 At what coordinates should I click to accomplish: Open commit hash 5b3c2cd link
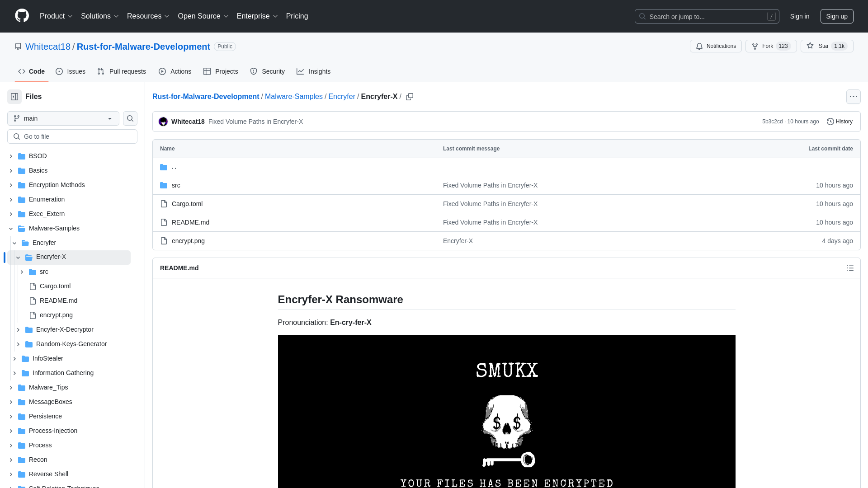(772, 122)
